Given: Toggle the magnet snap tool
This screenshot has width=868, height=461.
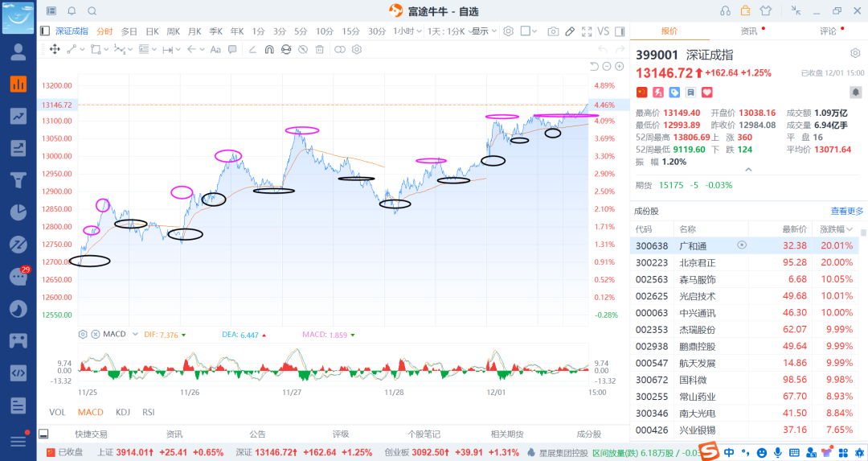Looking at the screenshot, I should 269,49.
